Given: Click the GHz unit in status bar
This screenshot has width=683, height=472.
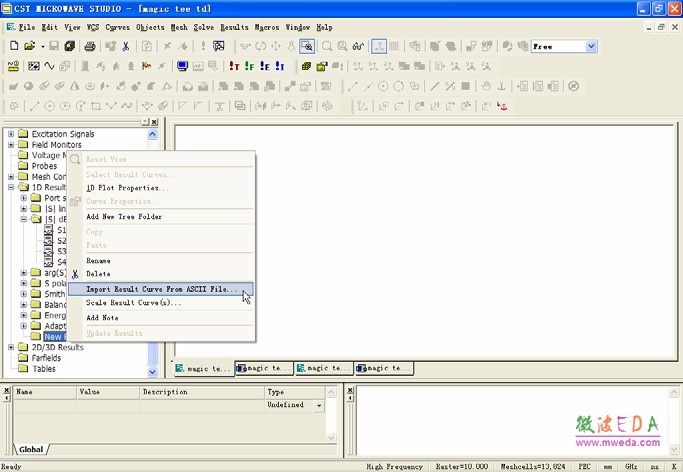Looking at the screenshot, I should [631, 467].
